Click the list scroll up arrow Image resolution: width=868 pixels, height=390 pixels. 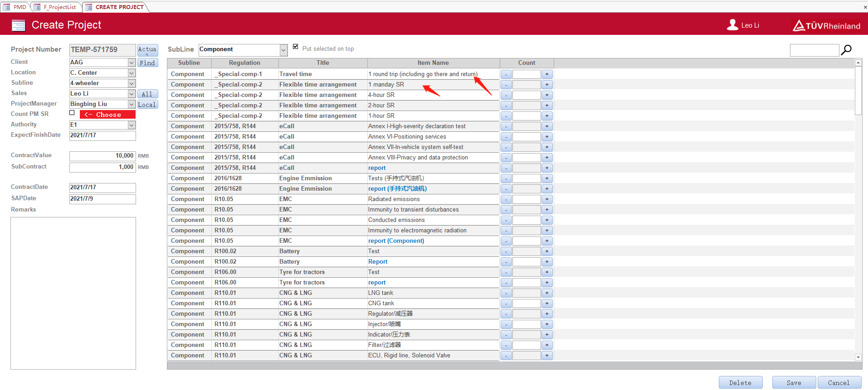pyautogui.click(x=858, y=63)
